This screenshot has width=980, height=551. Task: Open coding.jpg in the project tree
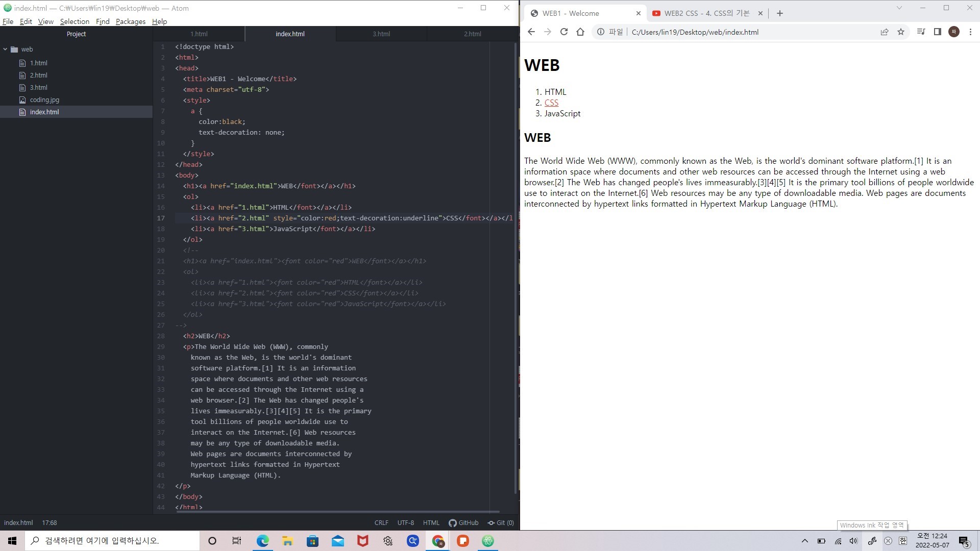point(44,99)
